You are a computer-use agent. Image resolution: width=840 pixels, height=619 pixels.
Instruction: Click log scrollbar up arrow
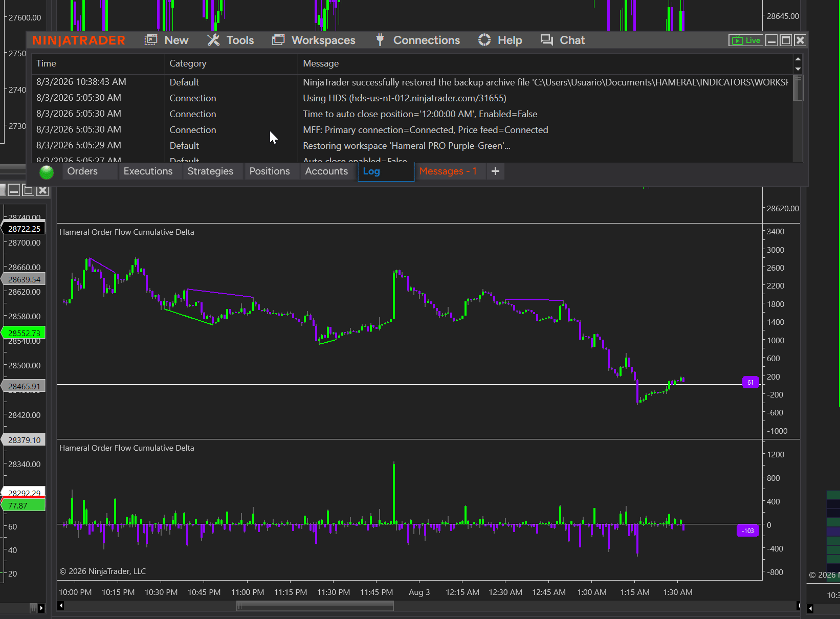pos(798,59)
